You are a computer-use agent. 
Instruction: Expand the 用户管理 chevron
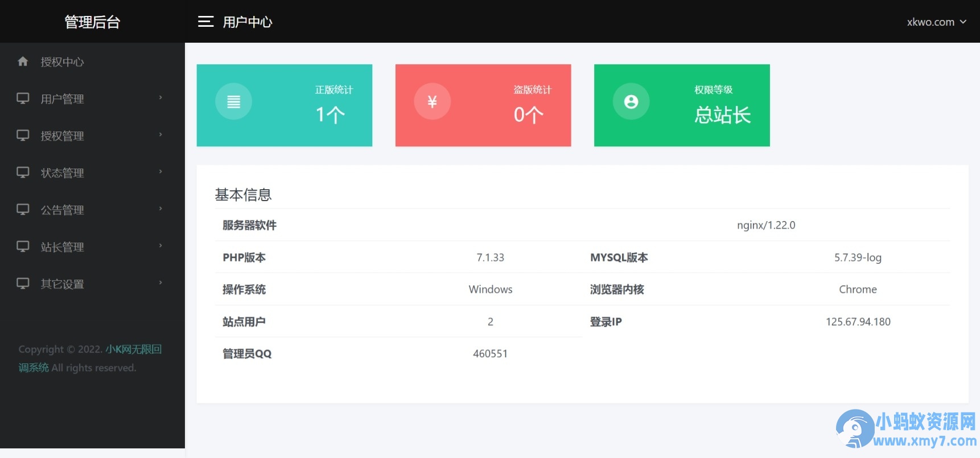pos(160,98)
